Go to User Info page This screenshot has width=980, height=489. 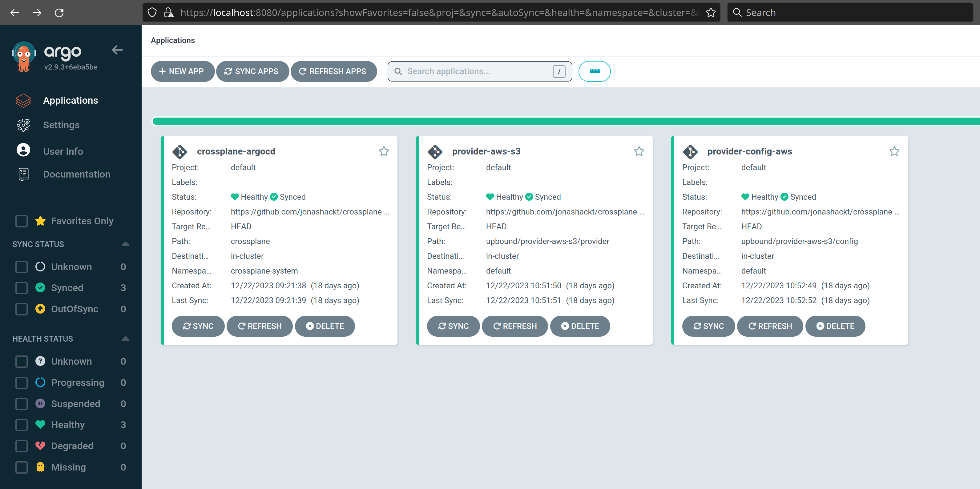tap(63, 151)
